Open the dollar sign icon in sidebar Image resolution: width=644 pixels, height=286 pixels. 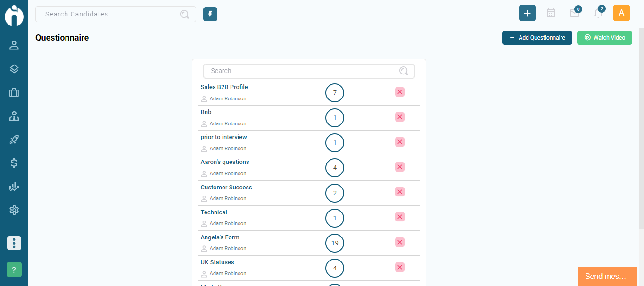tap(14, 163)
